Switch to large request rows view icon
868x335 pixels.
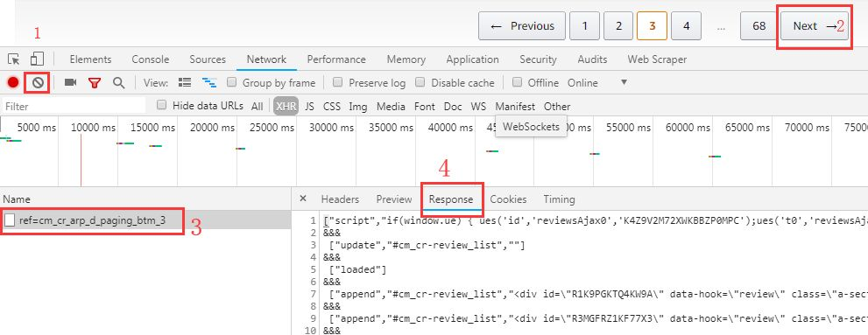[185, 83]
